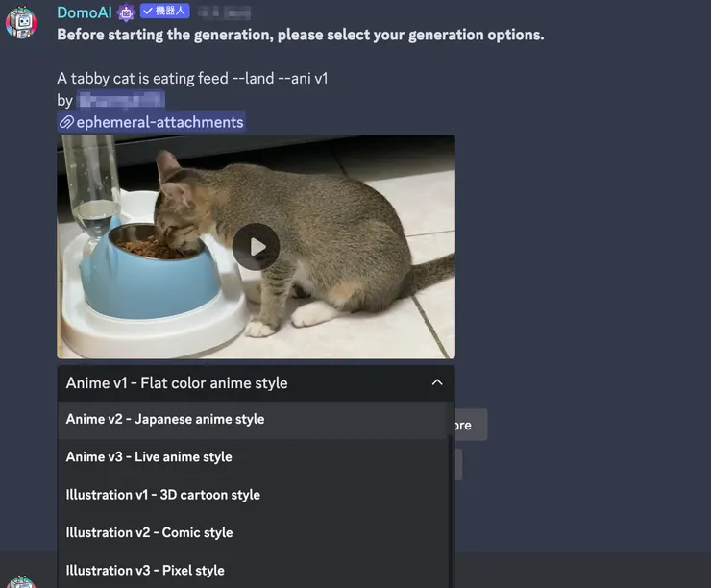Play the tabby cat video
711x588 pixels.
256,247
